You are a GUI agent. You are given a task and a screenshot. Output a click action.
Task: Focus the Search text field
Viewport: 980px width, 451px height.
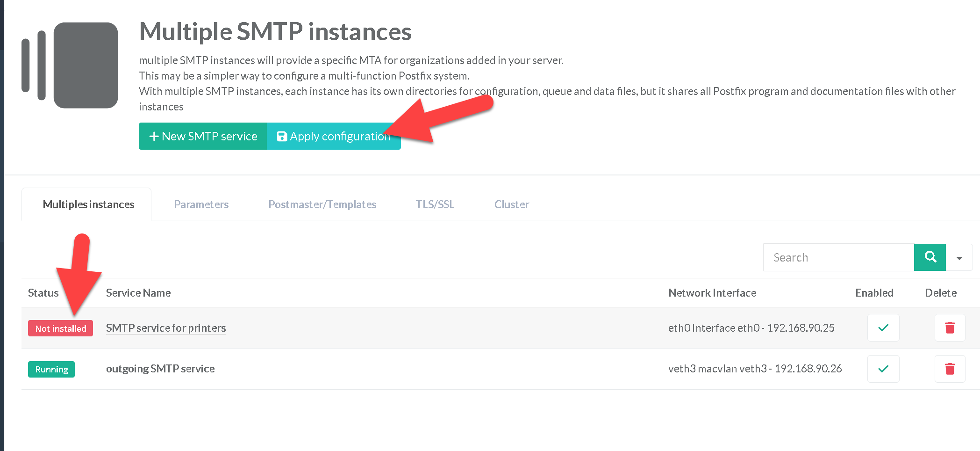(838, 258)
